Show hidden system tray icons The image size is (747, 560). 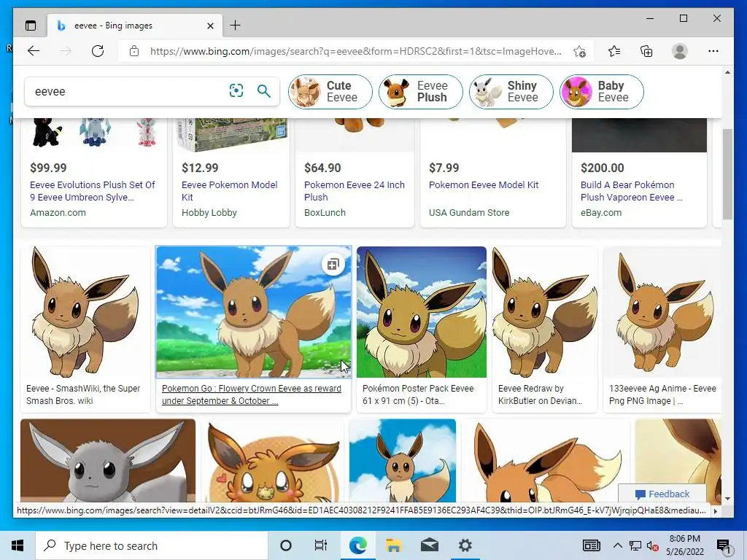pos(617,545)
